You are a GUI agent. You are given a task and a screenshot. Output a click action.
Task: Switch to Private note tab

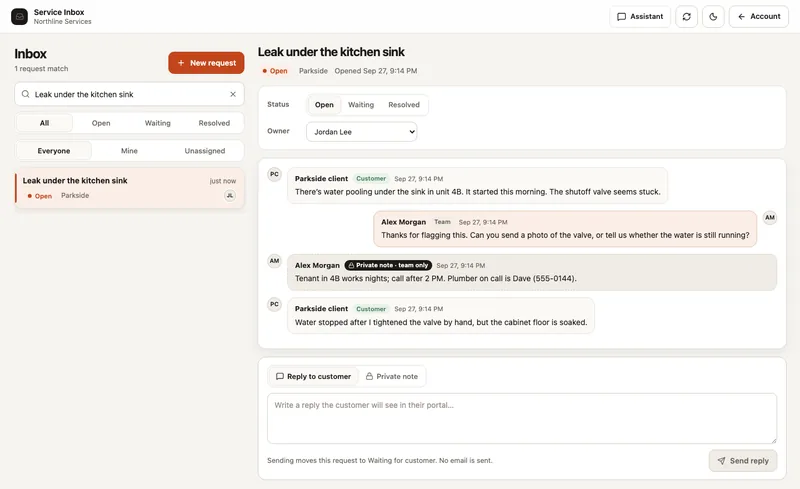pos(392,376)
